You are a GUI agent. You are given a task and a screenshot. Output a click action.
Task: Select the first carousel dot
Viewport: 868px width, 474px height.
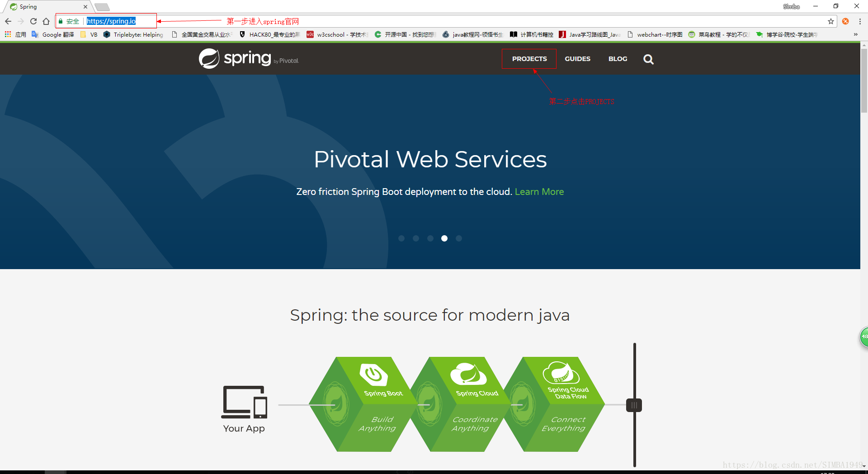[401, 238]
